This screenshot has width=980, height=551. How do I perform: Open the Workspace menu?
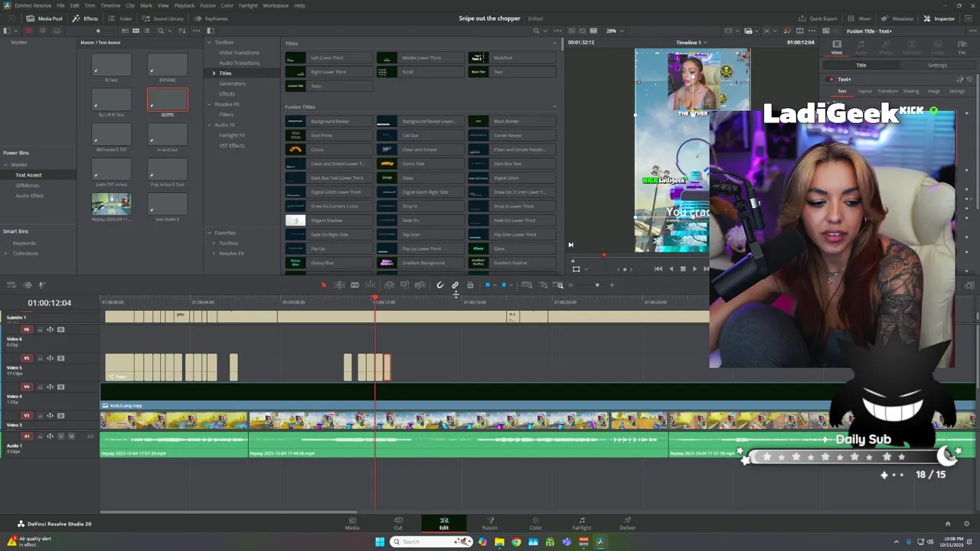(x=276, y=5)
